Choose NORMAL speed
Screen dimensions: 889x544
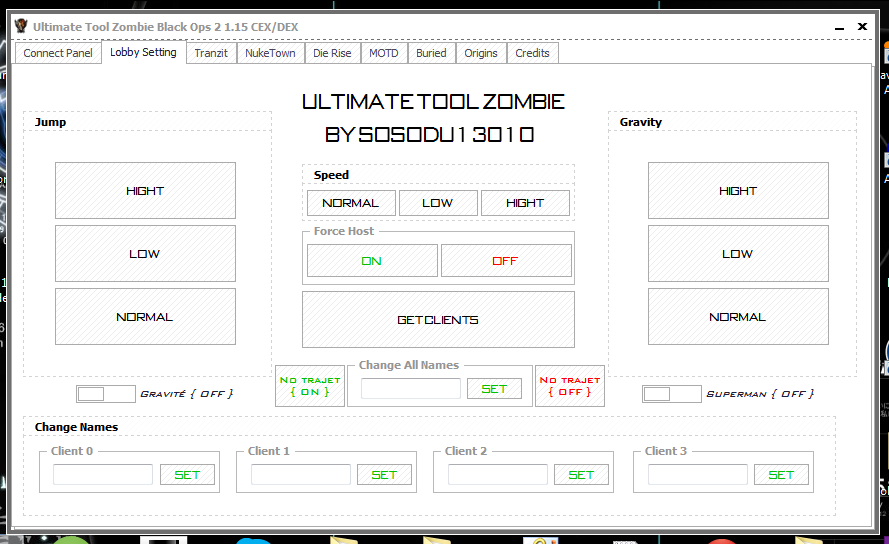click(351, 203)
